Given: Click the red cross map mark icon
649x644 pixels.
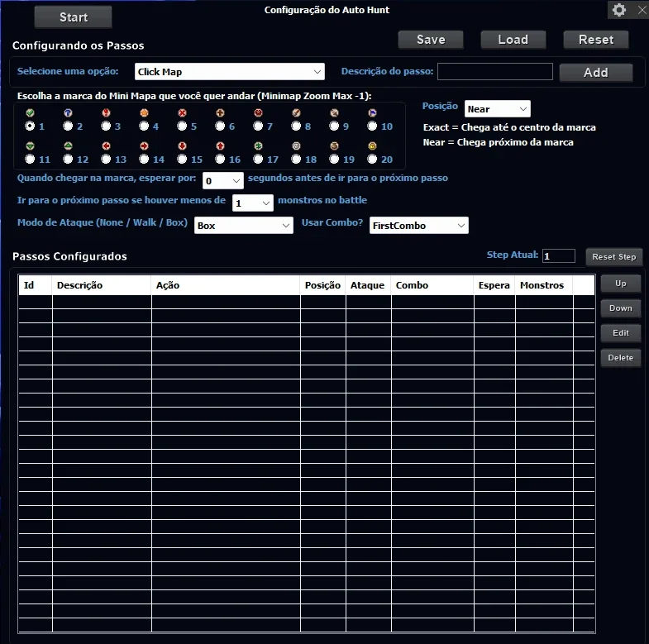Looking at the screenshot, I should 182,112.
